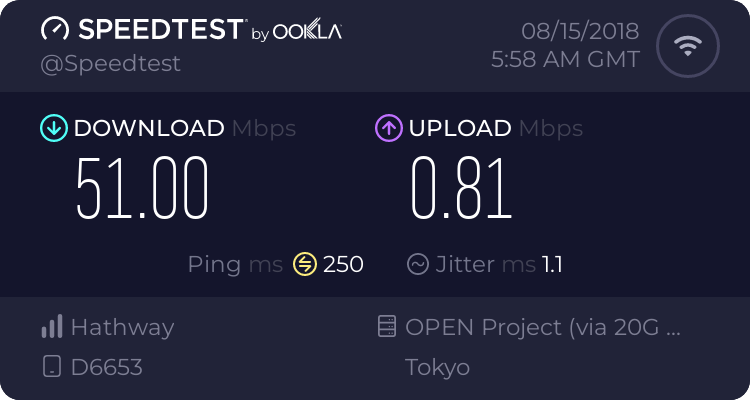Click the cyan download arrow icon

pyautogui.click(x=54, y=128)
